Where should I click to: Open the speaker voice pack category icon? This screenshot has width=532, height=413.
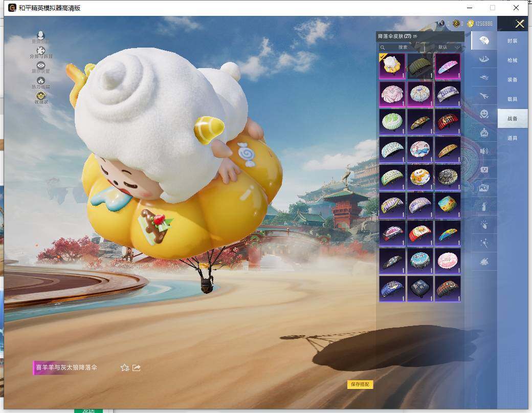(x=483, y=151)
